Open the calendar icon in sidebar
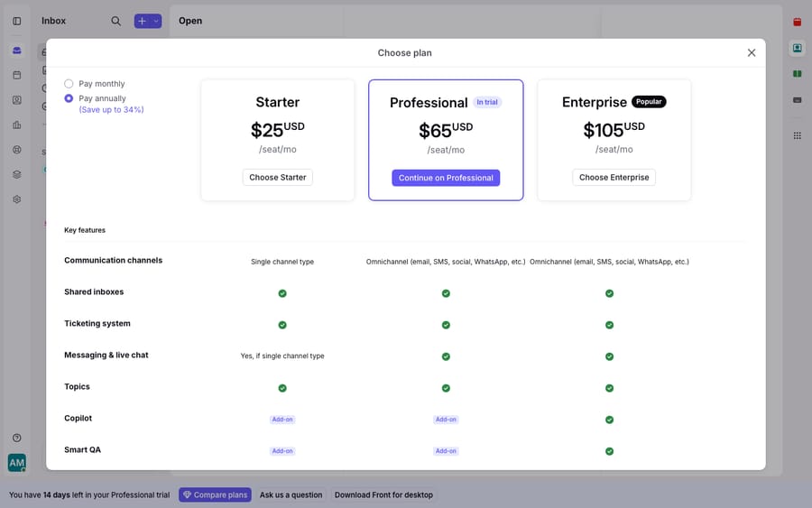The height and width of the screenshot is (508, 812). coord(16,75)
